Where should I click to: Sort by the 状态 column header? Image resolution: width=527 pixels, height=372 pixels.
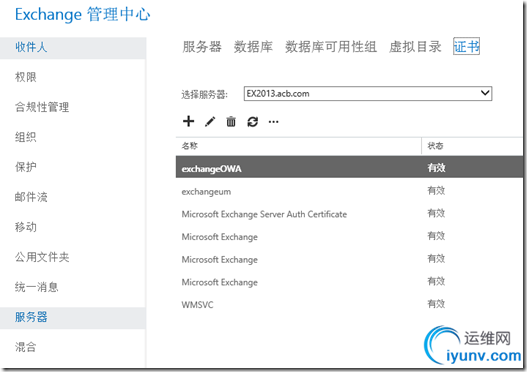472,146
